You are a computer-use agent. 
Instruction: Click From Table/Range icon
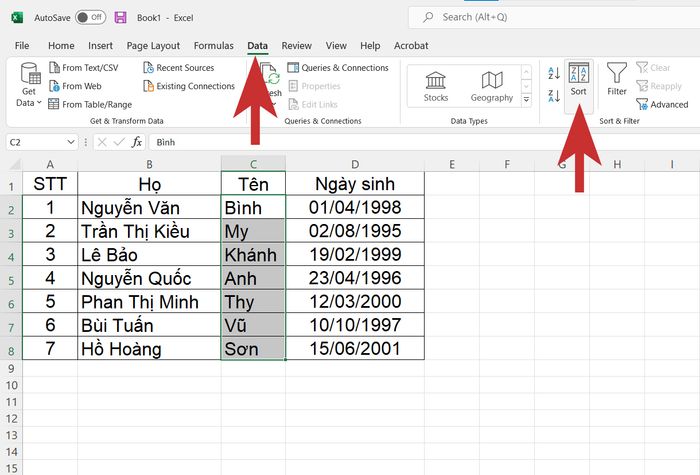pyautogui.click(x=54, y=104)
